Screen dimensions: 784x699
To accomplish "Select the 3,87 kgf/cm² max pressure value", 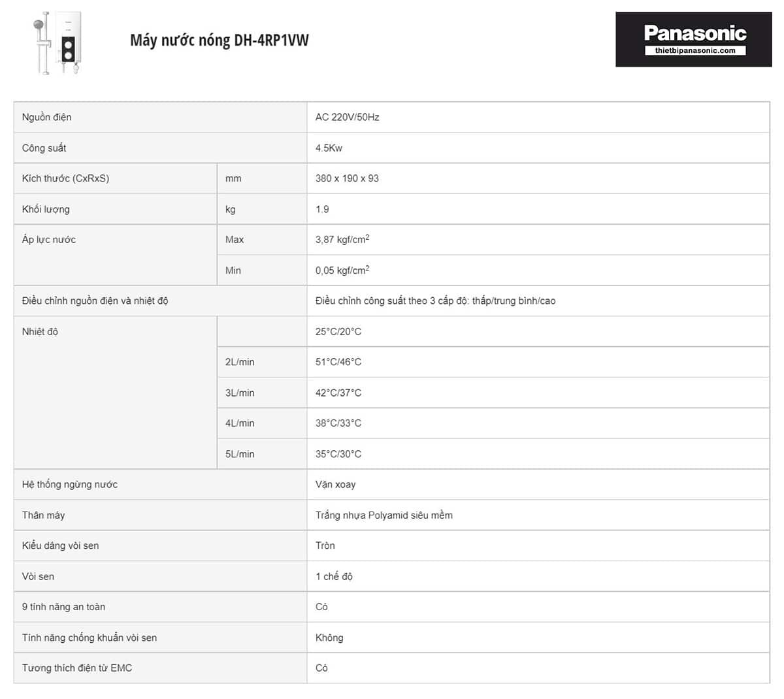I will tap(342, 240).
